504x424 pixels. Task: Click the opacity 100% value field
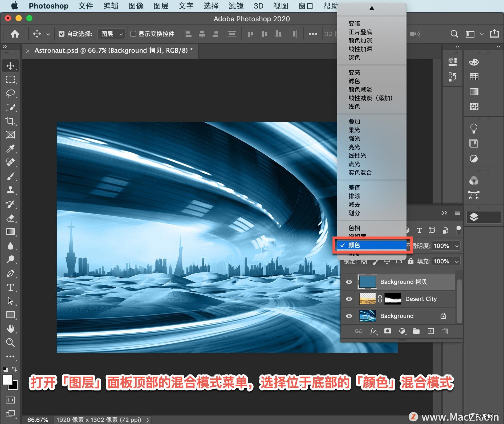pyautogui.click(x=442, y=246)
